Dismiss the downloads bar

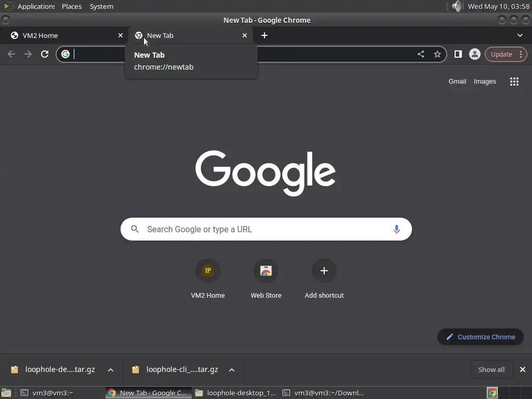(523, 369)
